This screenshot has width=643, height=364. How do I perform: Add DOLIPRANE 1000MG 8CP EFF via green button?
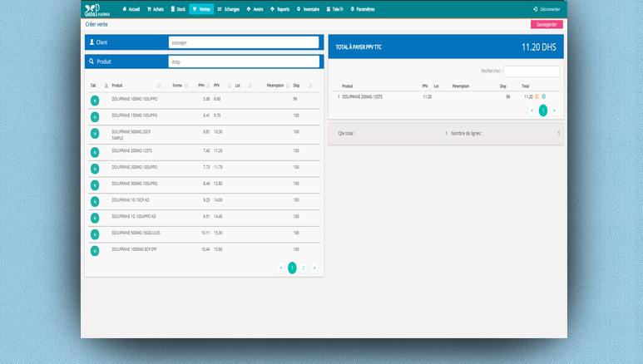point(95,251)
